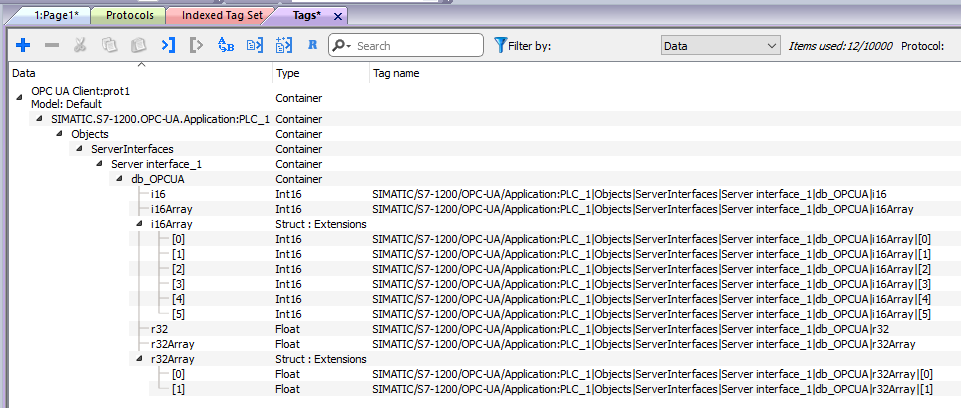Click the magnifier search options icon

pyautogui.click(x=341, y=46)
